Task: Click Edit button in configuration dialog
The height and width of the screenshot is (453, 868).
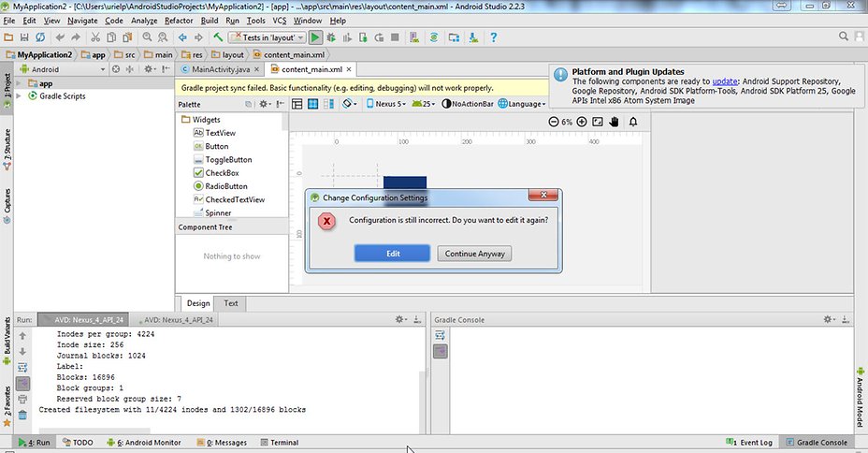Action: (x=393, y=253)
